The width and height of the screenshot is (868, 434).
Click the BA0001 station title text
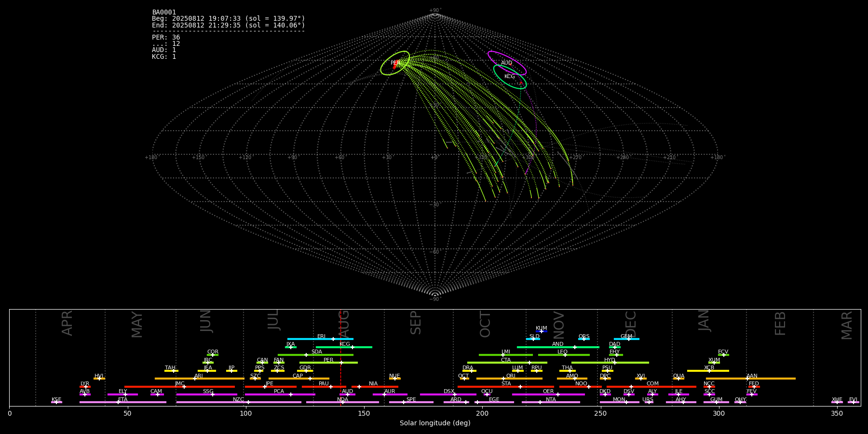pos(164,13)
